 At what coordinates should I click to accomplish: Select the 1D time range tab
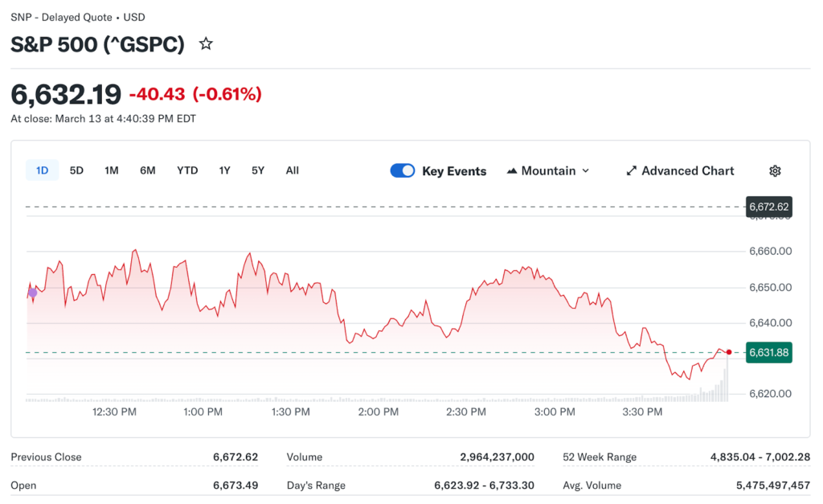point(43,170)
